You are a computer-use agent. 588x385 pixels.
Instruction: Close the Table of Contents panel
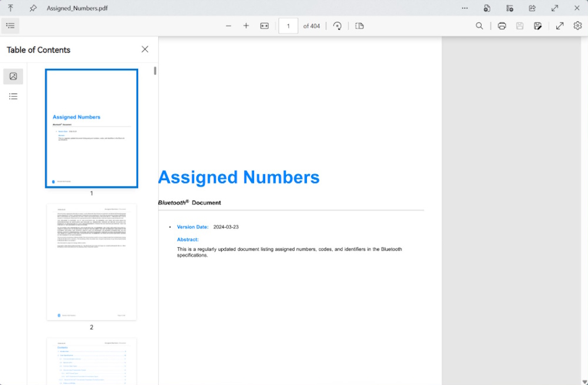click(x=145, y=49)
